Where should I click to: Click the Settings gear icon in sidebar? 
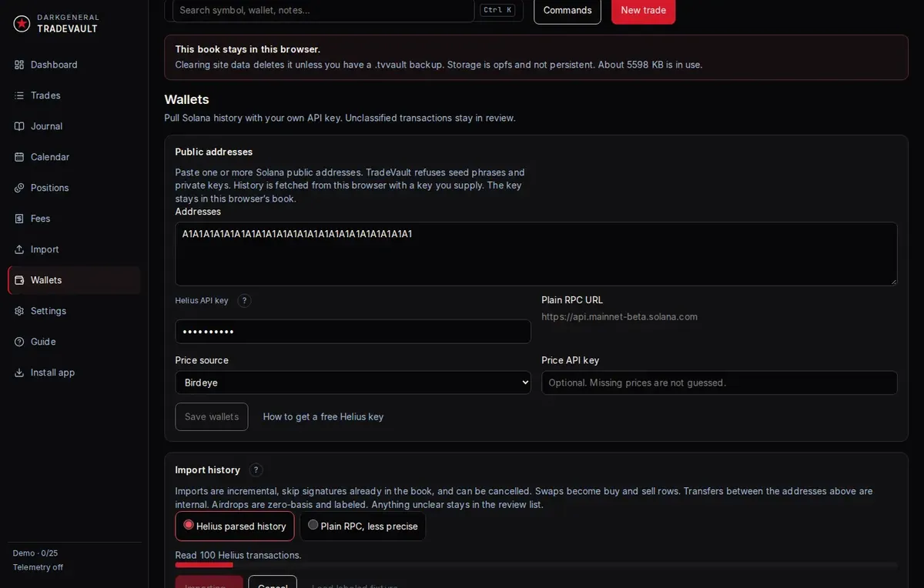(x=19, y=311)
